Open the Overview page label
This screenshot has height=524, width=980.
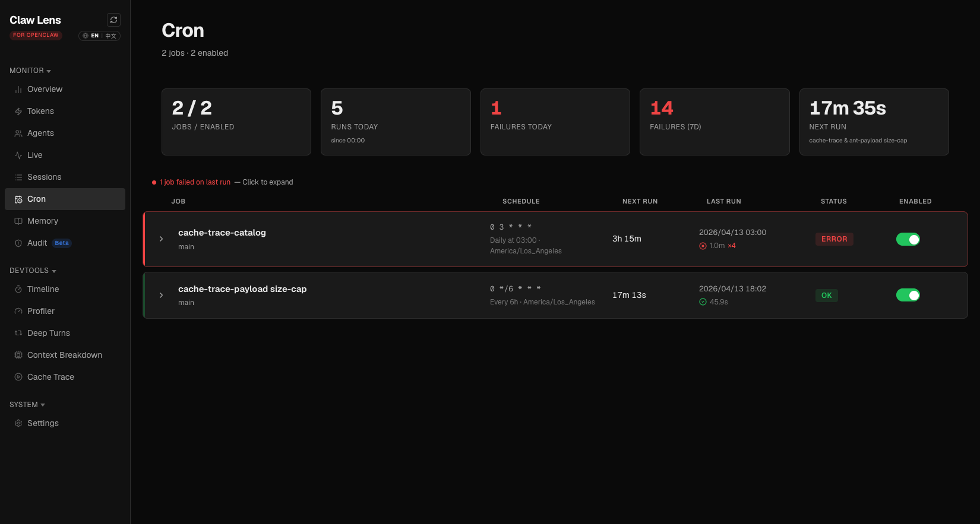[45, 90]
